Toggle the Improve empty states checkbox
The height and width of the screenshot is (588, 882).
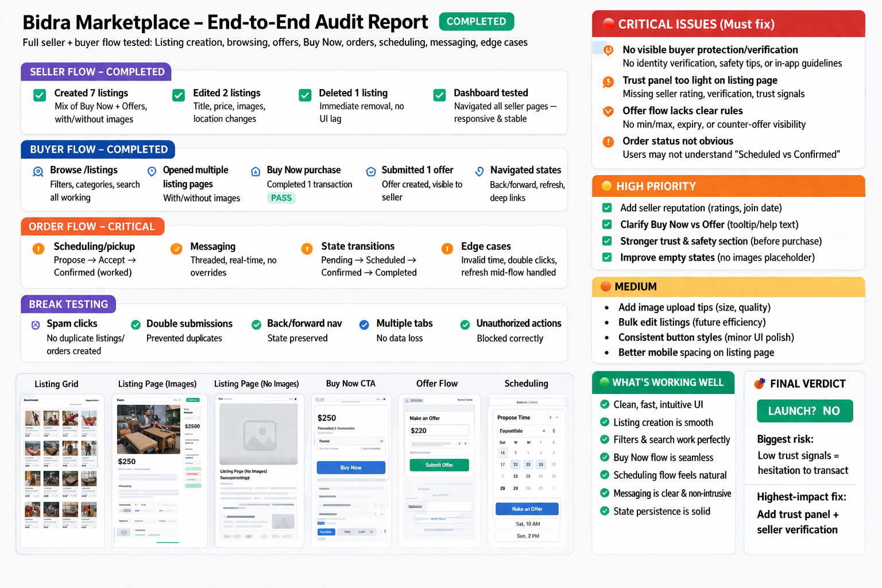[x=607, y=257]
